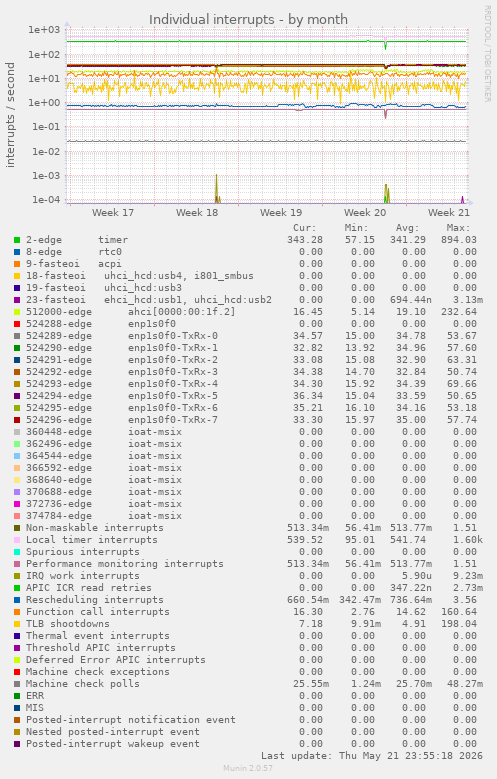Click the gray Machine check polls swatch
Screen dimensions: 497x779
[x=17, y=684]
